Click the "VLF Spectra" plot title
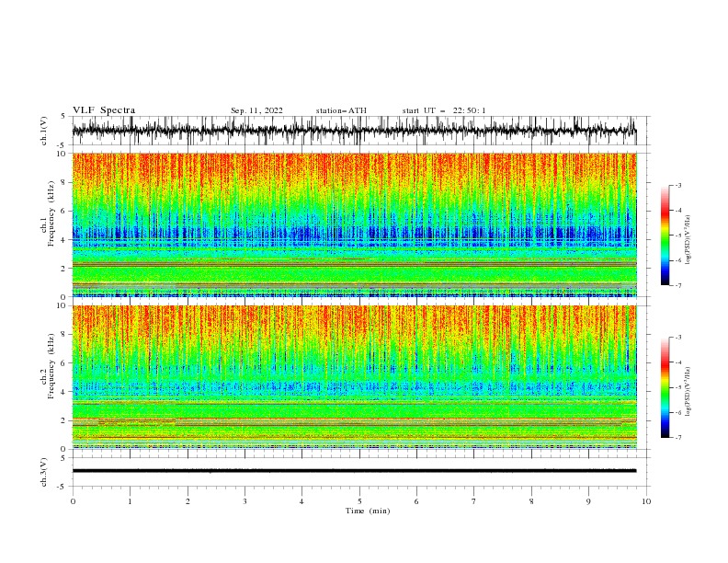728x563 pixels. tap(104, 110)
